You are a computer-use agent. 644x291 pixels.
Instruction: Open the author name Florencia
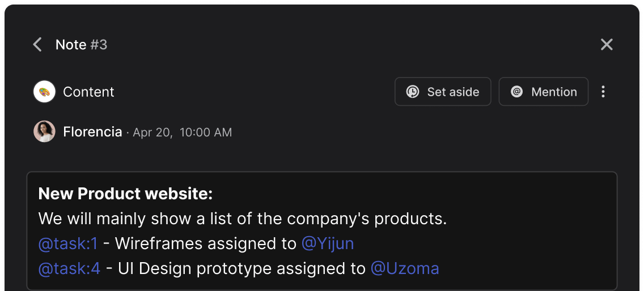92,132
